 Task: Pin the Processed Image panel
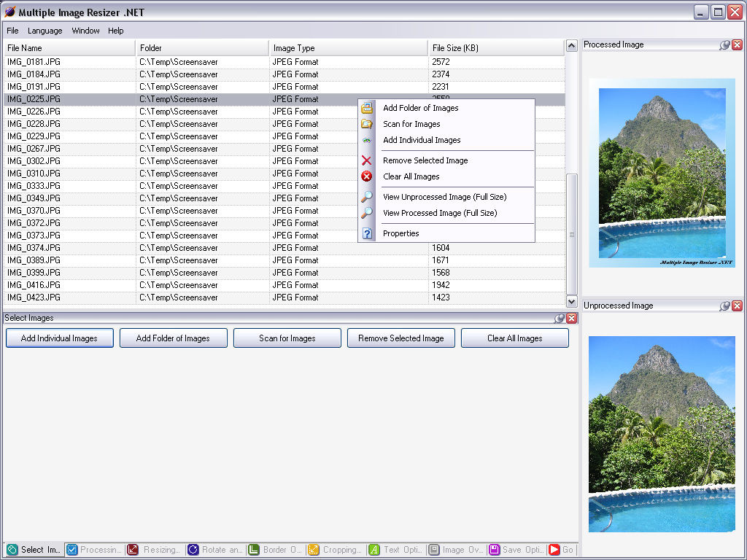click(724, 45)
